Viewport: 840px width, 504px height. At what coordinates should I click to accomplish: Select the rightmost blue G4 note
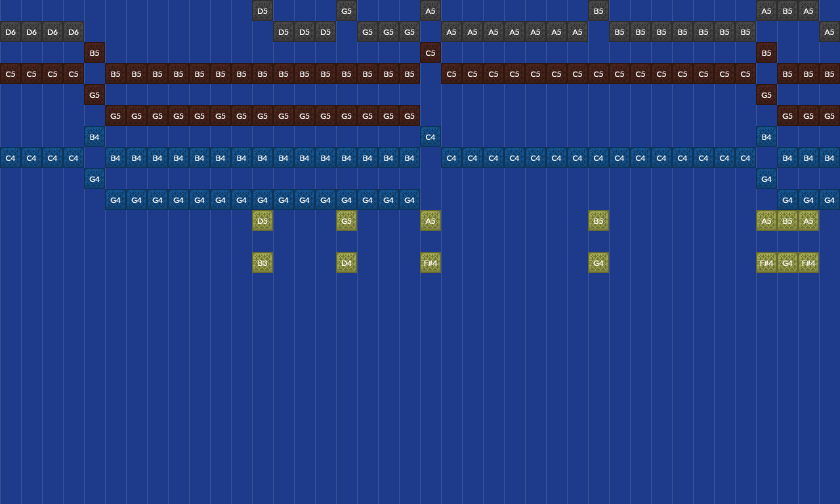point(829,199)
